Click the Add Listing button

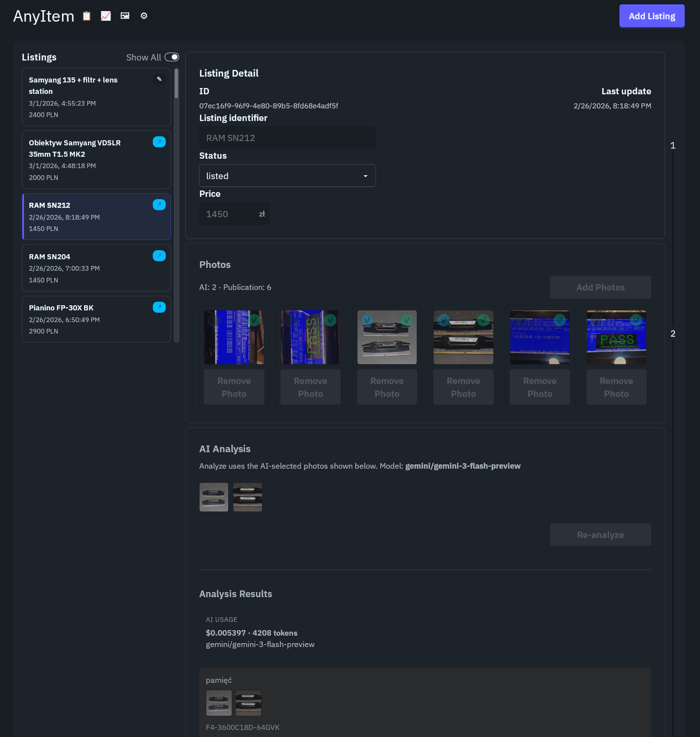point(652,16)
